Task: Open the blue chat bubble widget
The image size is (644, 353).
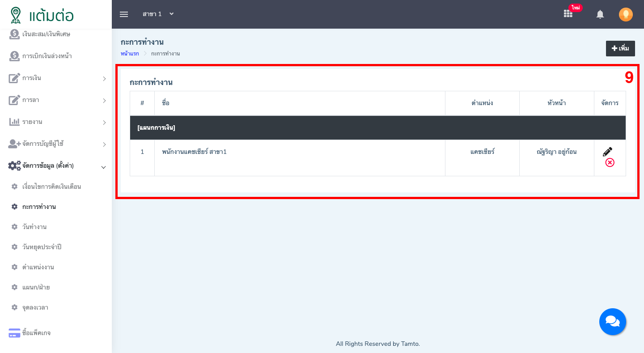Action: [x=612, y=321]
